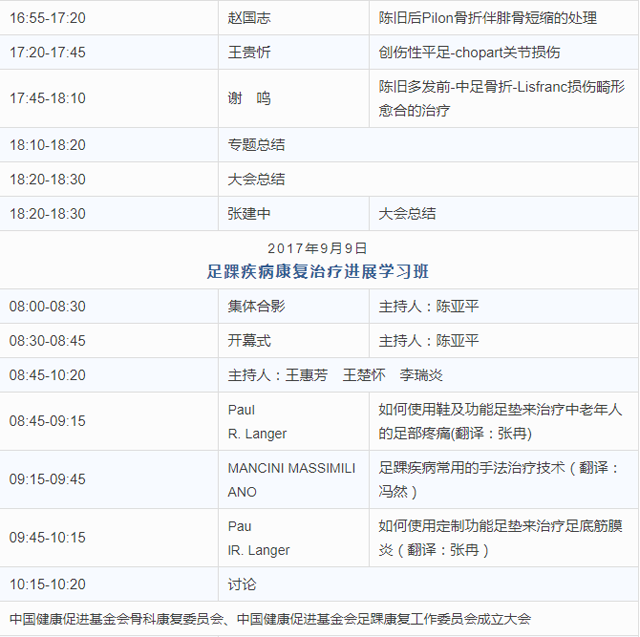Click the 讨论 agenda item
Viewport: 640px width, 637px height.
coord(242,584)
